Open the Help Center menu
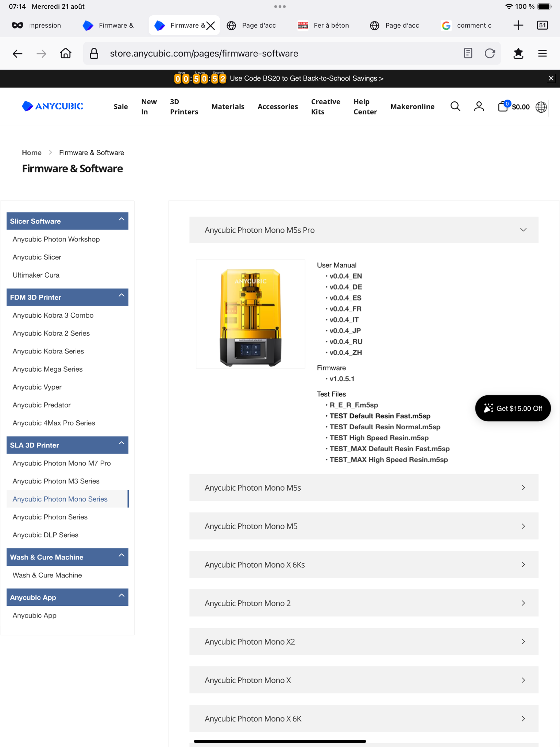This screenshot has width=560, height=747. tap(365, 107)
